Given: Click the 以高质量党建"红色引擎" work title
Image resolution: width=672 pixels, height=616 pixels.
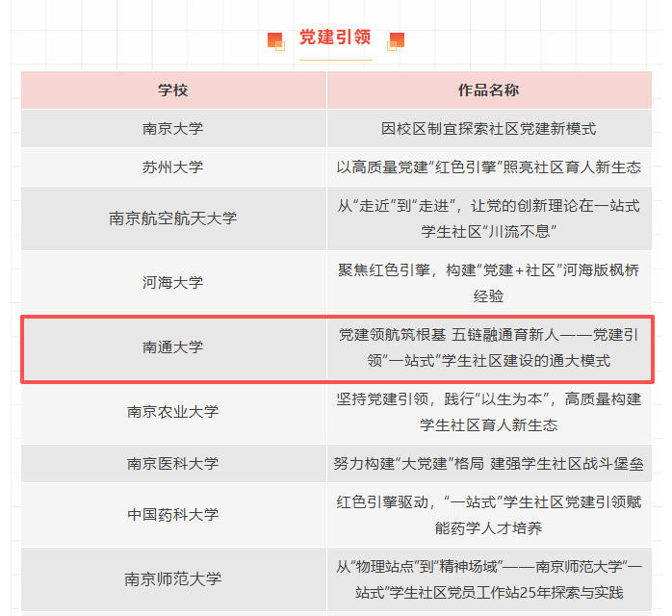Looking at the screenshot, I should point(488,167).
